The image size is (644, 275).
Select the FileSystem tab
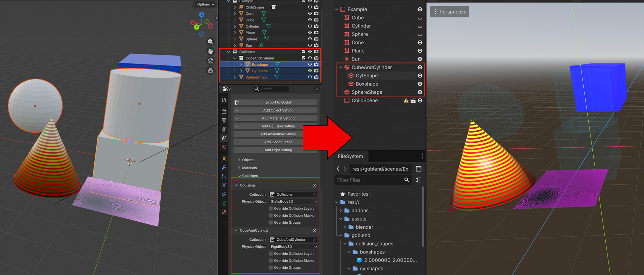click(350, 156)
